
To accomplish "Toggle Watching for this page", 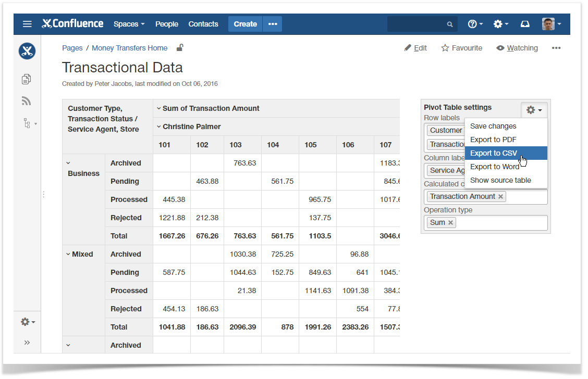I will click(517, 47).
